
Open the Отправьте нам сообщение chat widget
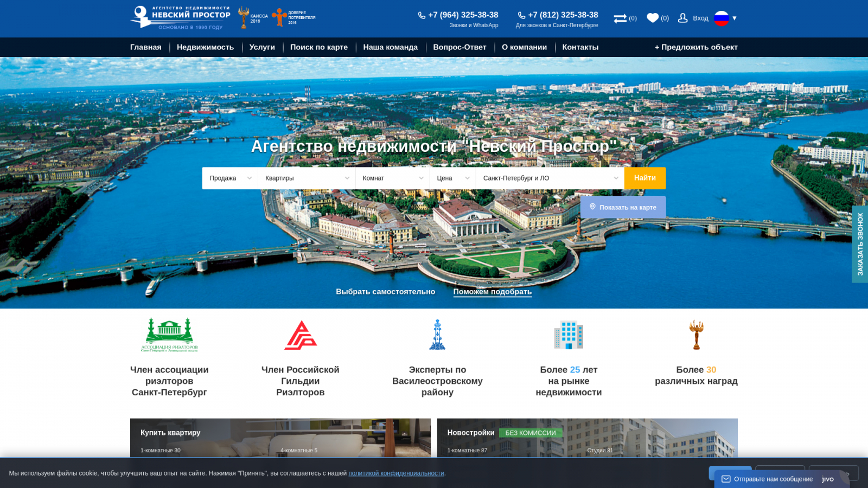click(782, 479)
